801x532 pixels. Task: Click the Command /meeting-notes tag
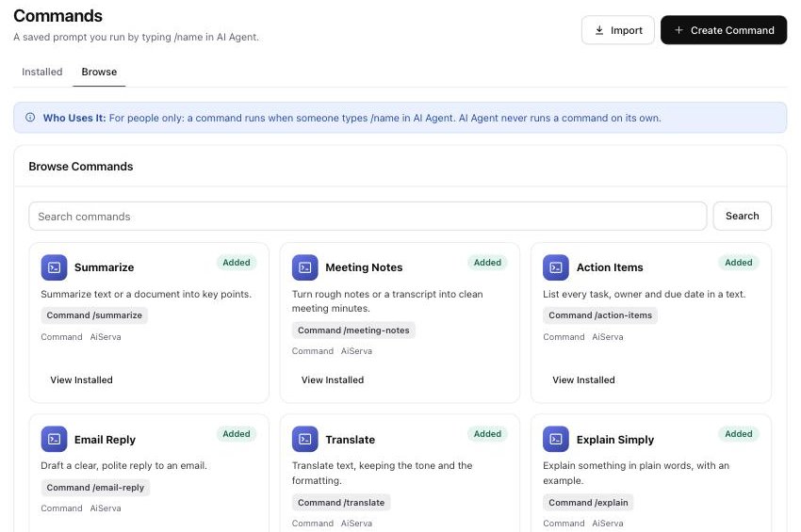click(353, 330)
